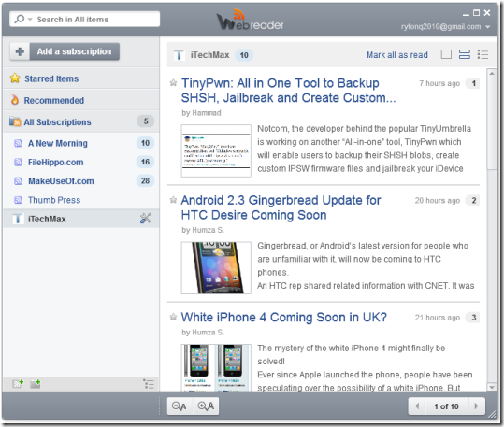This screenshot has width=504, height=427.
Task: Go to next page arrow button
Action: tap(476, 406)
